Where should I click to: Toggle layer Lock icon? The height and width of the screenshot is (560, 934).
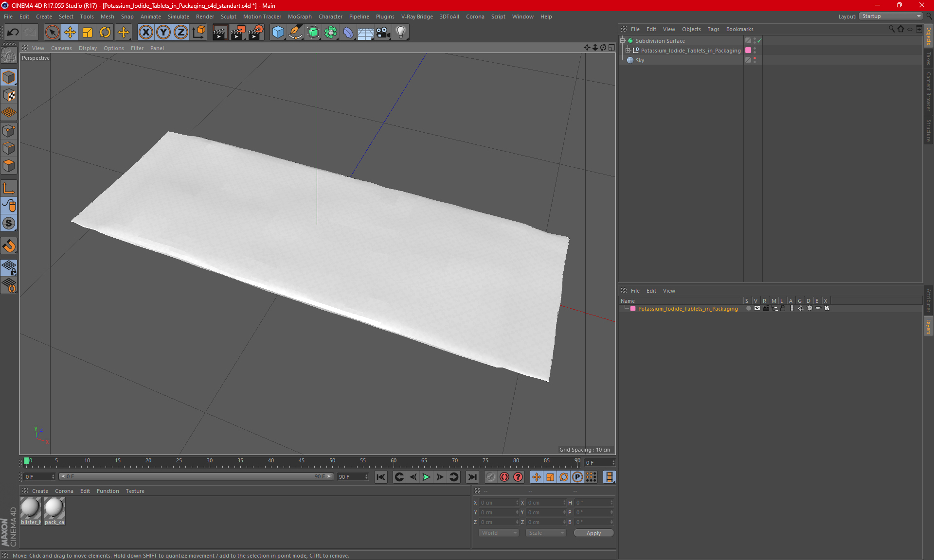[783, 308]
